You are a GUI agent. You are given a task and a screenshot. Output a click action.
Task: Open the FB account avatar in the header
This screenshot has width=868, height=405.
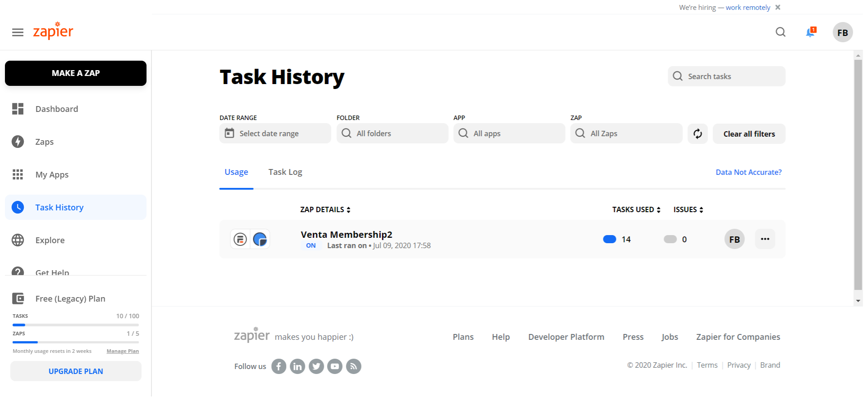click(x=842, y=32)
